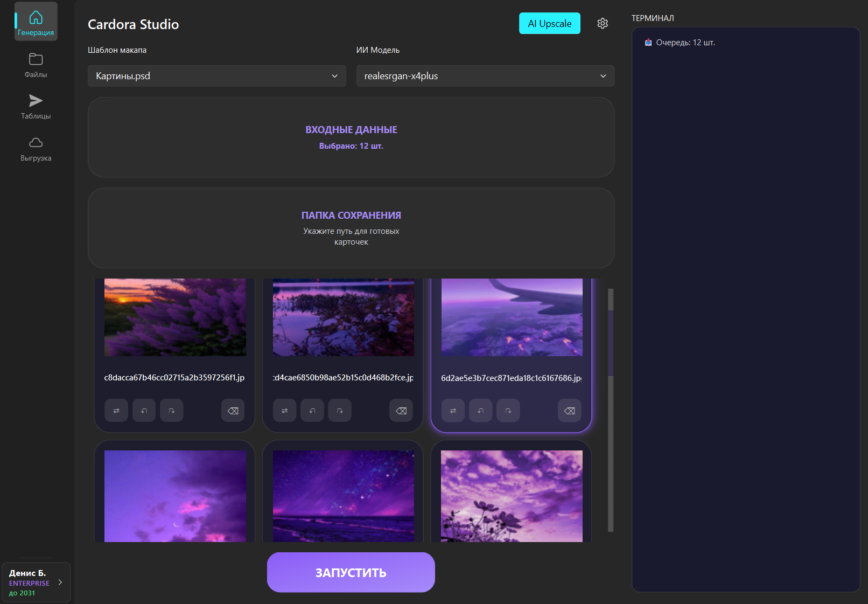Rotate the lake reflection image clockwise
Viewport: 868px width, 604px height.
(x=340, y=410)
